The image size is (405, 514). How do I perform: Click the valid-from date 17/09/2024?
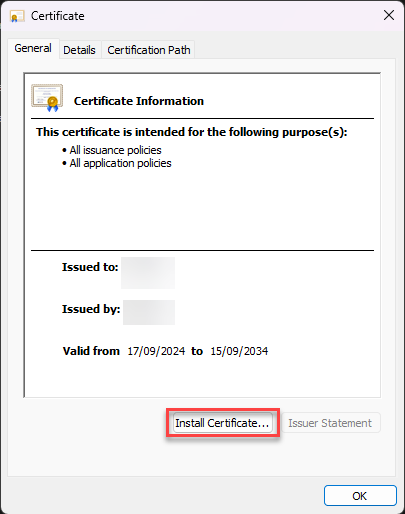[156, 351]
